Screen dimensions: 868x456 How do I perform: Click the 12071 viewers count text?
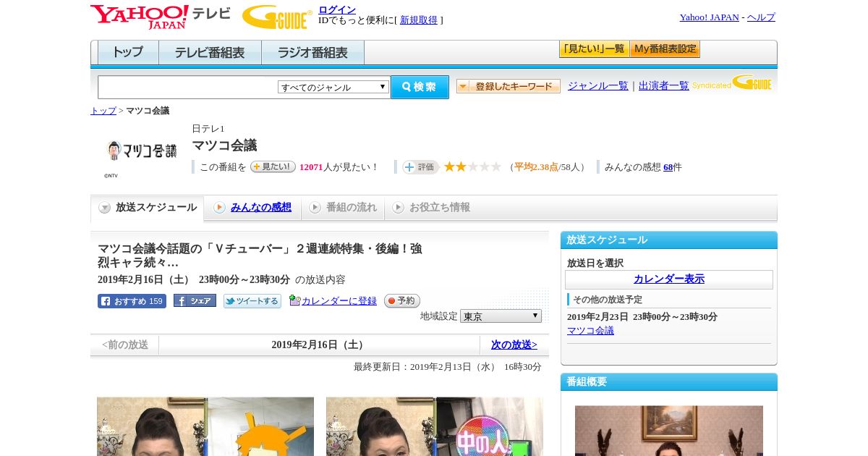[x=311, y=167]
